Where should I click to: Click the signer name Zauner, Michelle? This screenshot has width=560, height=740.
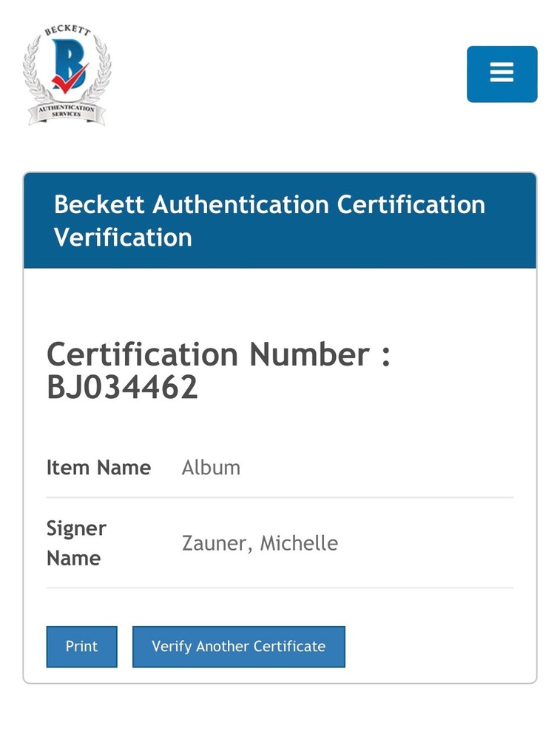[259, 543]
